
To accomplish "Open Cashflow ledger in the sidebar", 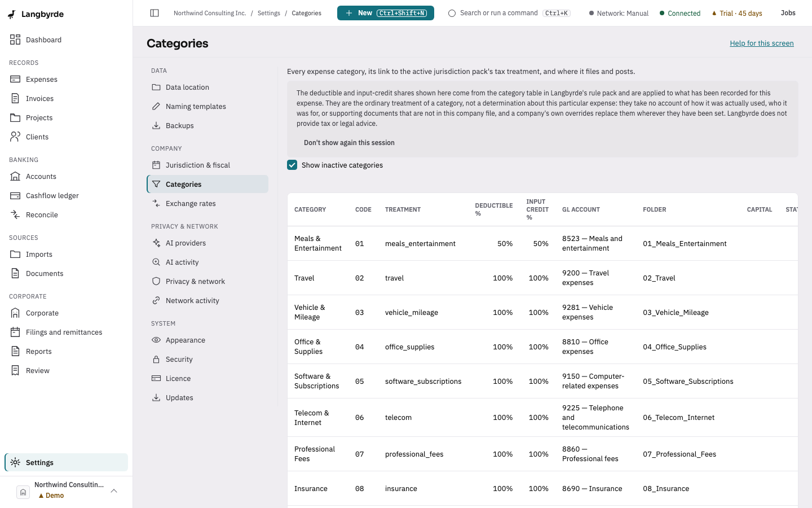I will (x=67, y=195).
